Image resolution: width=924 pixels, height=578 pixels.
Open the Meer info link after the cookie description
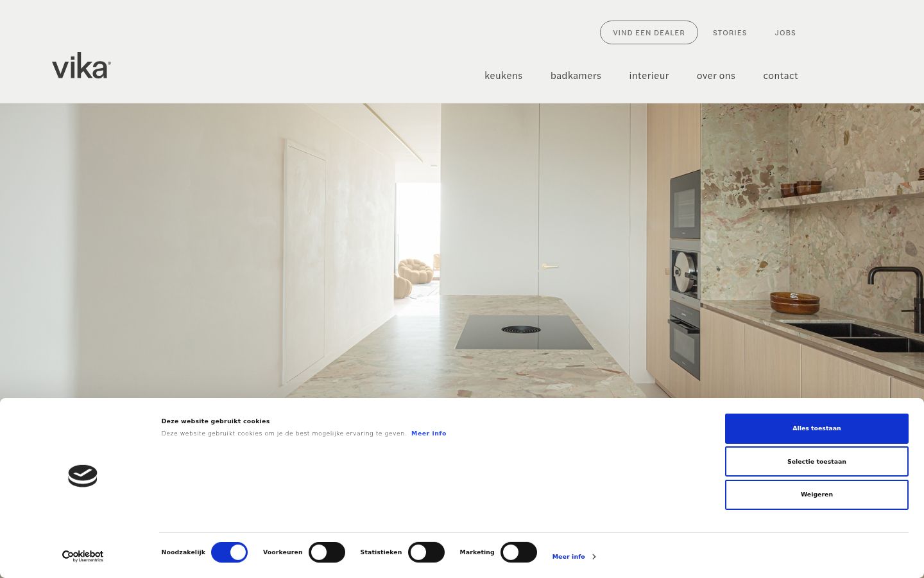click(429, 433)
